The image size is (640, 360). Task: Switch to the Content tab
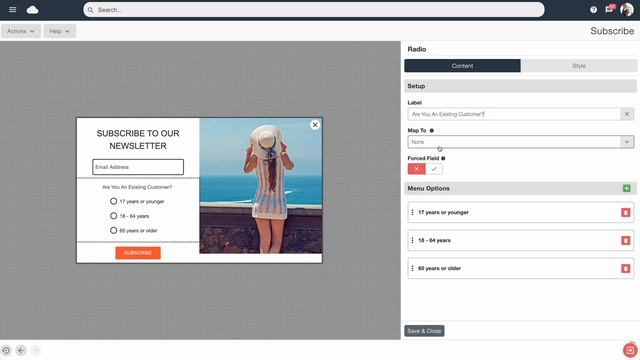[x=462, y=66]
